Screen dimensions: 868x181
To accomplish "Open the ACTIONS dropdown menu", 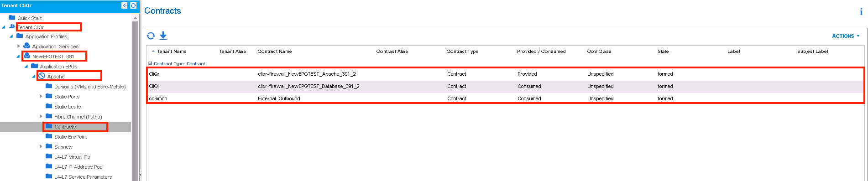I will (845, 36).
